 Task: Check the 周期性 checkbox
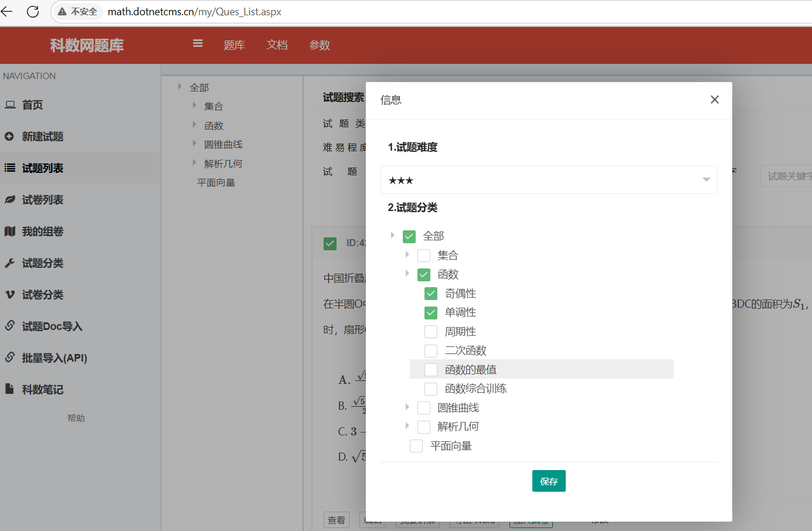431,331
